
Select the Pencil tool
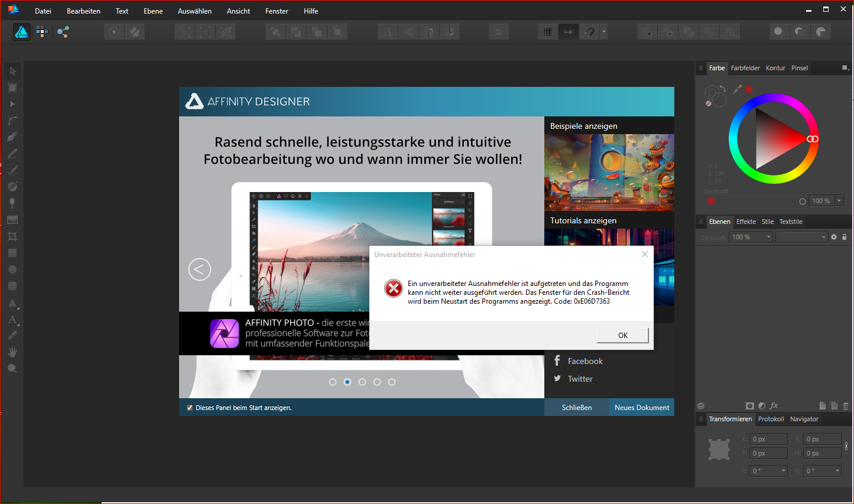tap(12, 154)
